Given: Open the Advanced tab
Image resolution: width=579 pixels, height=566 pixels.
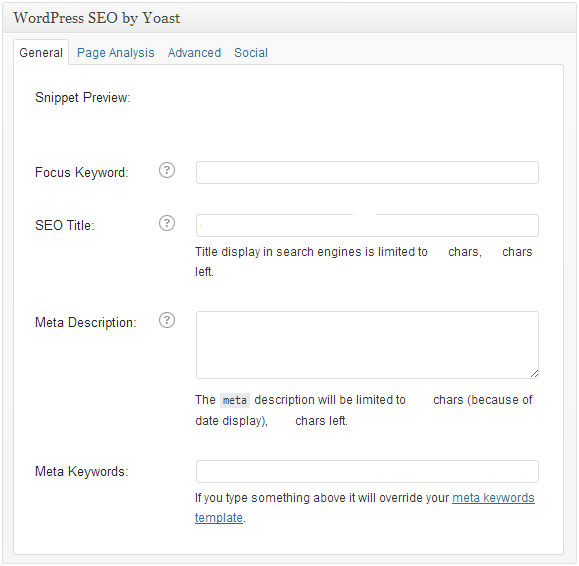Looking at the screenshot, I should [194, 53].
